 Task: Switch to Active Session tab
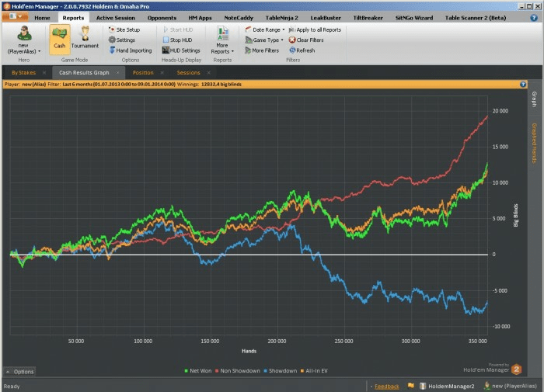(x=116, y=18)
